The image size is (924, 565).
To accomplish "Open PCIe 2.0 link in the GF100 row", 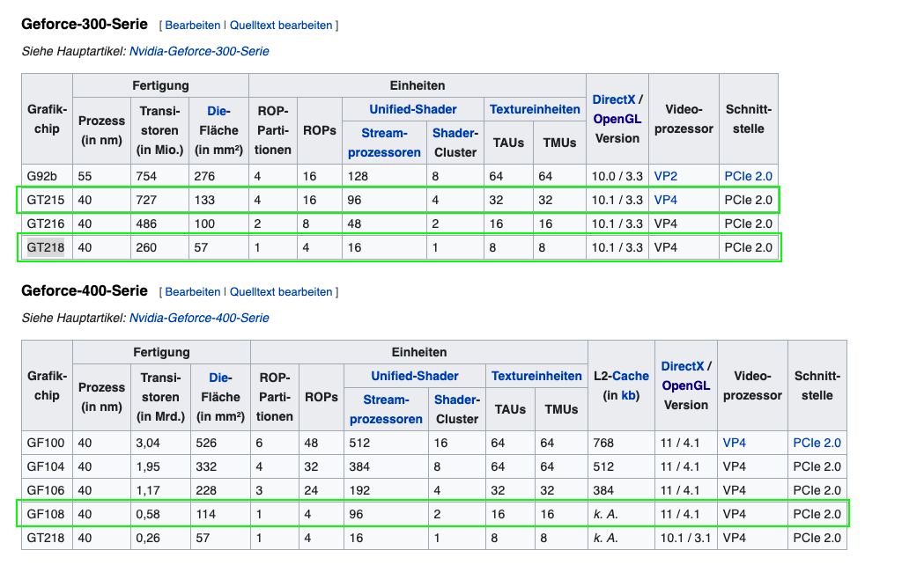I will click(817, 443).
